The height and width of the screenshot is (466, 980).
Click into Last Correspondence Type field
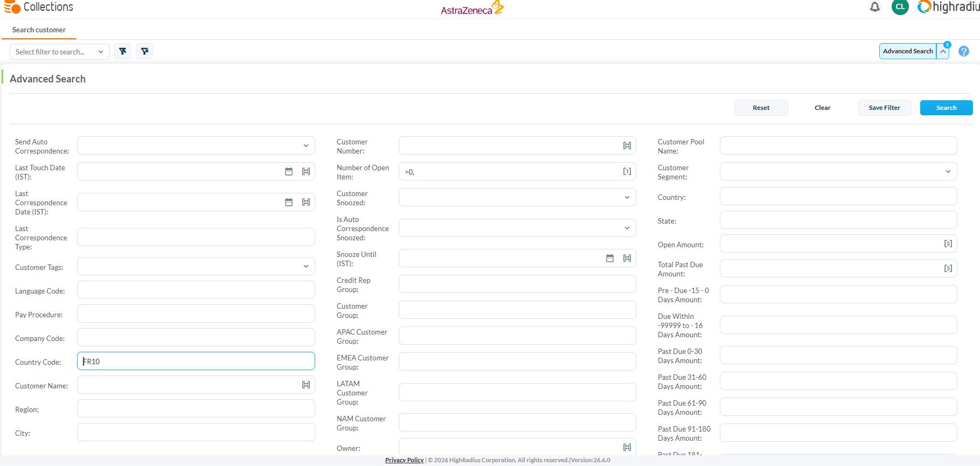click(196, 237)
